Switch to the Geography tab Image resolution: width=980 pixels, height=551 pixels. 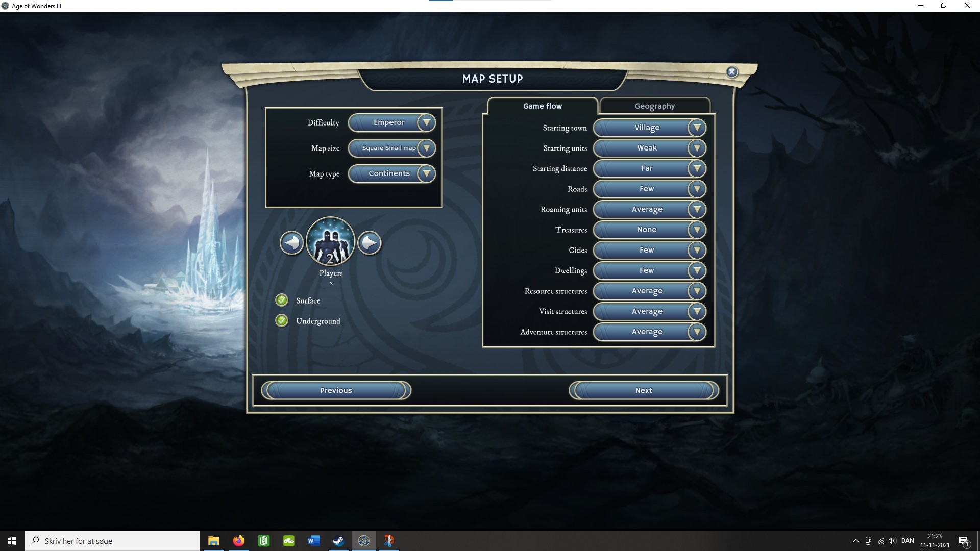tap(655, 106)
